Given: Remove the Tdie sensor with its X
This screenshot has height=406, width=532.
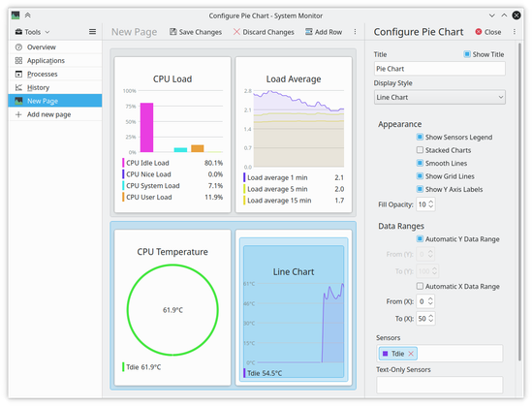Looking at the screenshot, I should (411, 354).
